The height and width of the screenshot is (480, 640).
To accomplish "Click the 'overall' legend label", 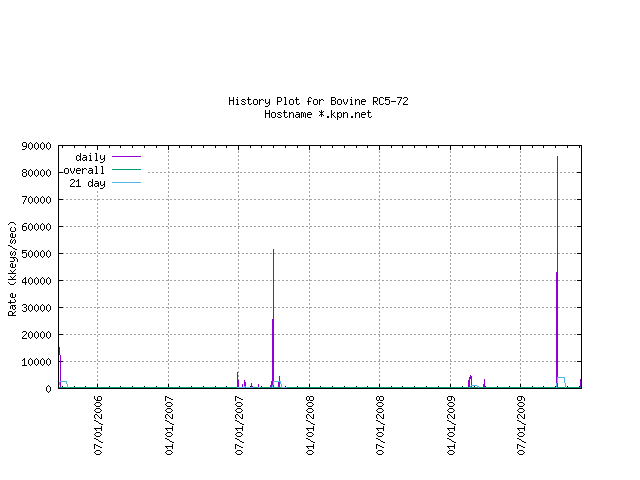I will pyautogui.click(x=84, y=170).
